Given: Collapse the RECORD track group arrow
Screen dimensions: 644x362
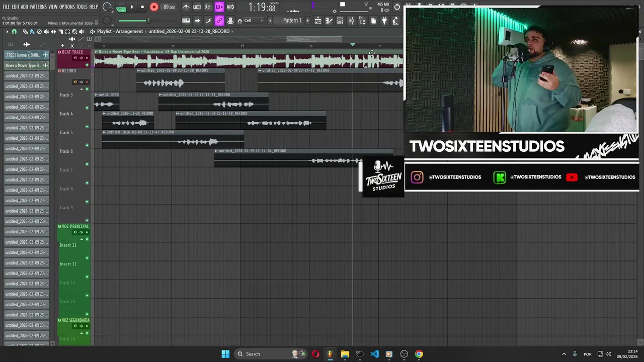Looking at the screenshot, I should (x=82, y=89).
